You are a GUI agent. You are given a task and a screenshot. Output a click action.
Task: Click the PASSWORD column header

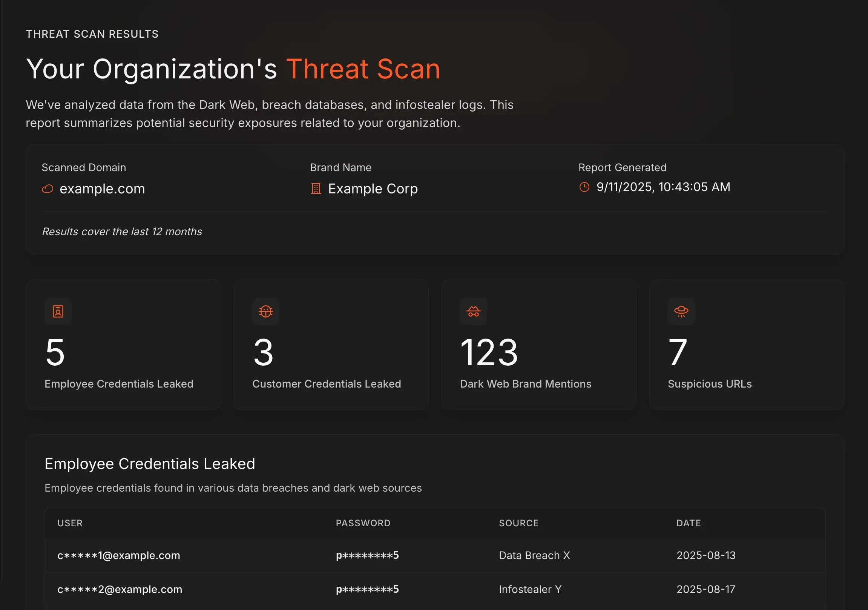point(363,523)
